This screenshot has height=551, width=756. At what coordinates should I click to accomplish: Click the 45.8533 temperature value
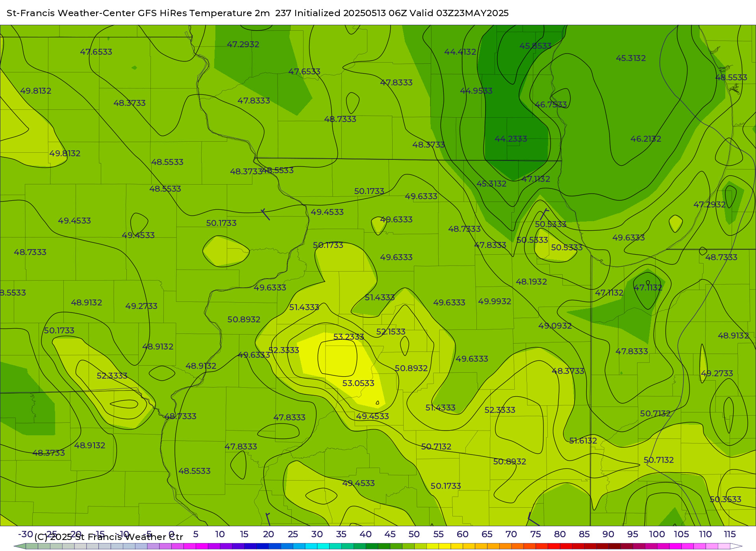535,46
